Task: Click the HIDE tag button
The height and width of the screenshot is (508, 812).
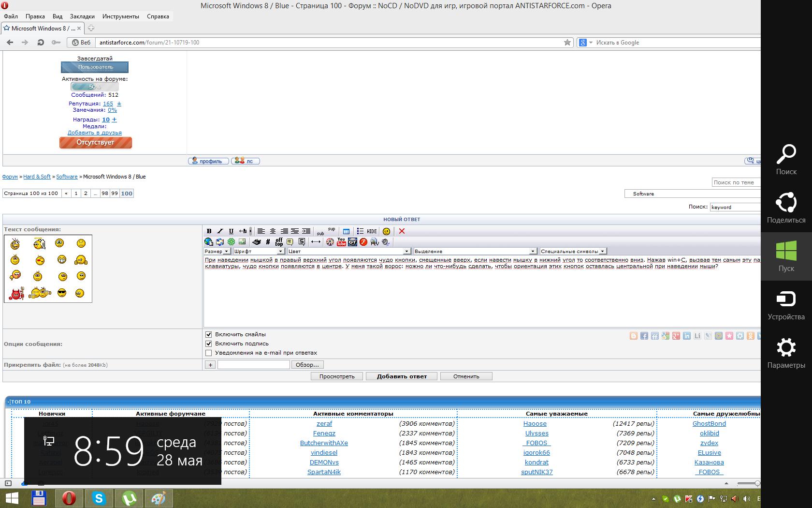Action: click(x=372, y=231)
